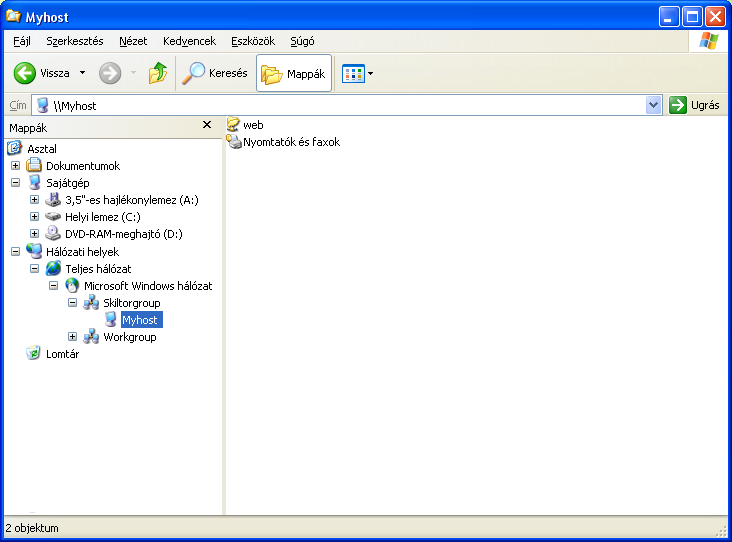The width and height of the screenshot is (732, 542).
Task: Collapse the Skiltorgroup node
Action: [72, 303]
